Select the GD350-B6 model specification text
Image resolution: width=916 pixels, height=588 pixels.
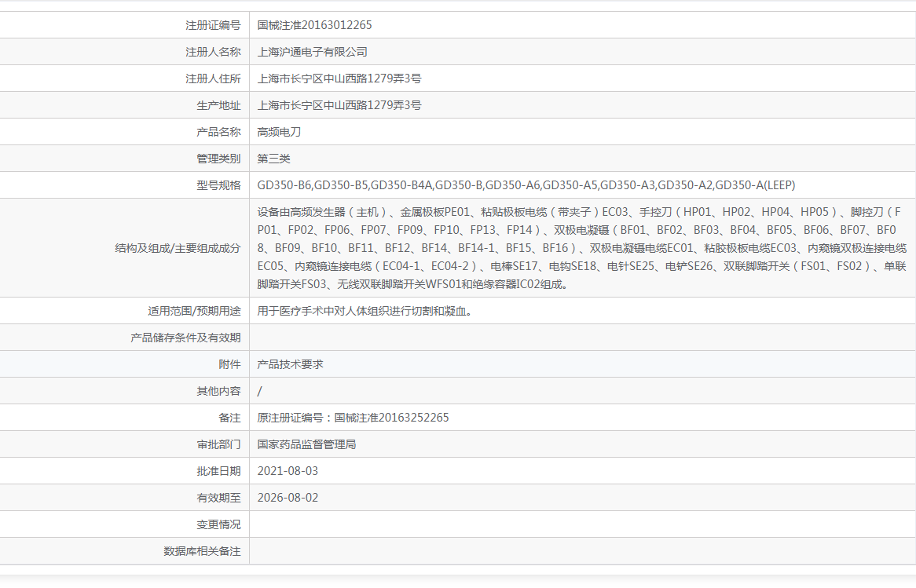coord(526,186)
